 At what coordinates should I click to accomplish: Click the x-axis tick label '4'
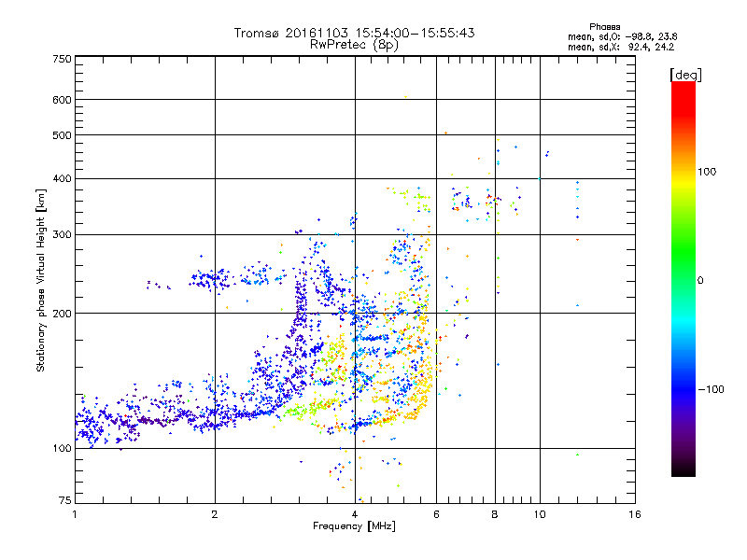tap(355, 514)
